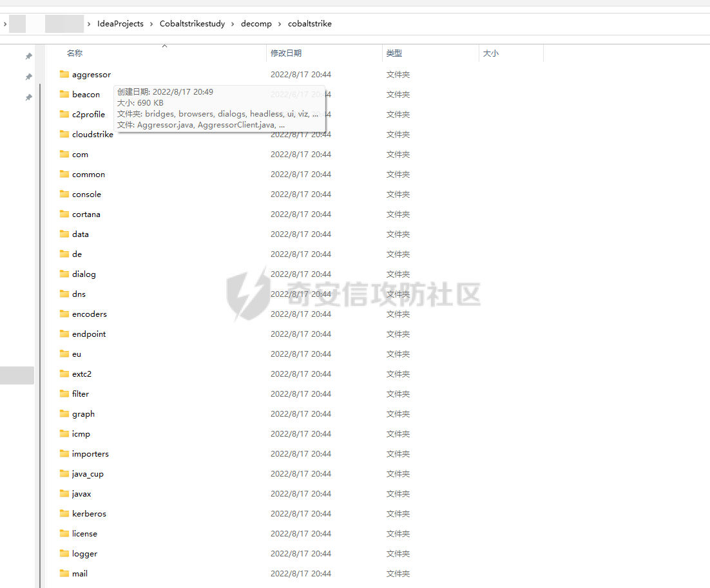Select the kerberos folder name
This screenshot has width=710, height=588.
(x=89, y=513)
